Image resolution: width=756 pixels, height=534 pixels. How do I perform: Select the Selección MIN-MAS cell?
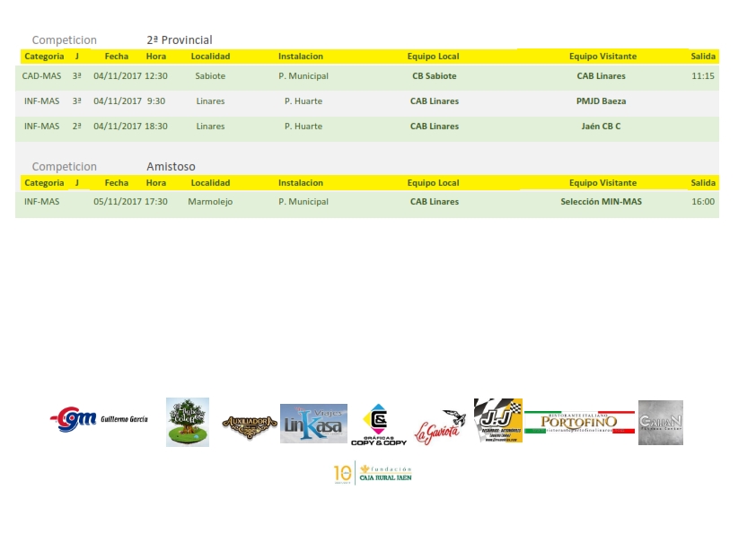(x=601, y=202)
